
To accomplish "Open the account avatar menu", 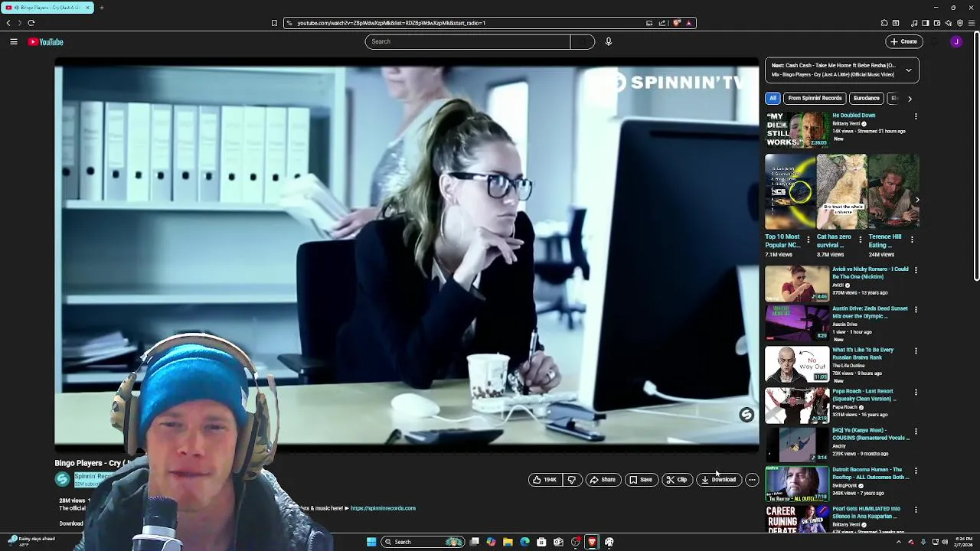I will (x=956, y=41).
